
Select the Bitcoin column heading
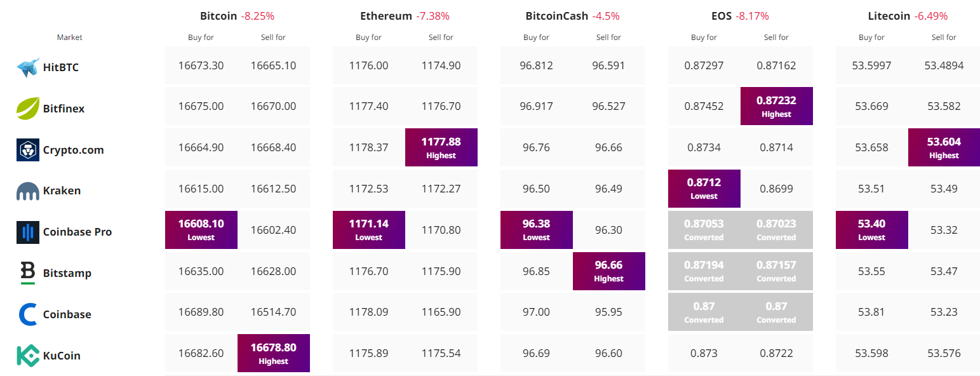218,16
